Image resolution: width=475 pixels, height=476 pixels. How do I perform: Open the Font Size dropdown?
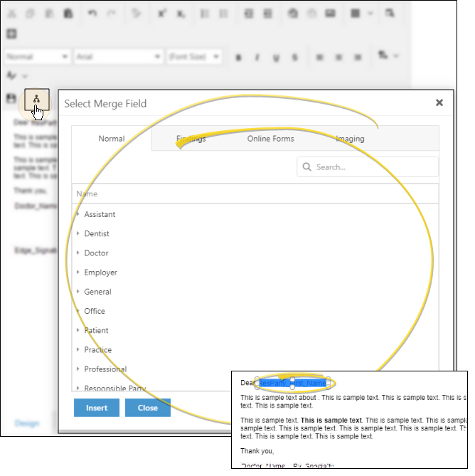coord(195,57)
